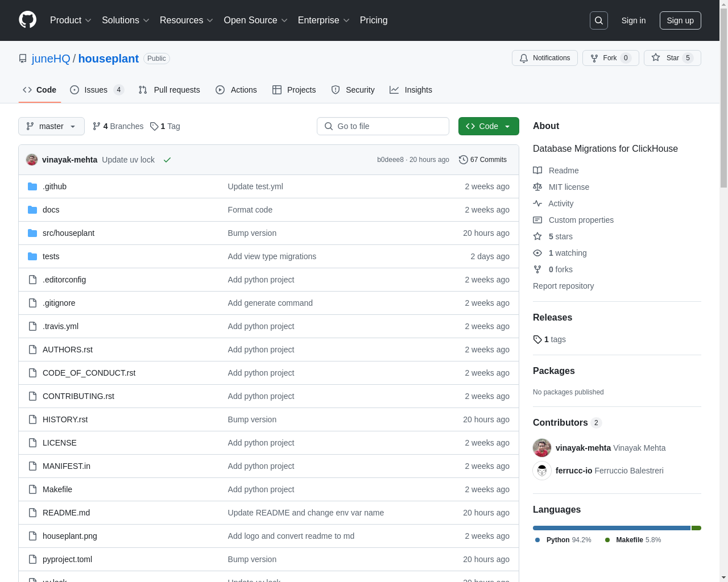Expand the Enterprise menu
The height and width of the screenshot is (582, 728).
coord(324,20)
